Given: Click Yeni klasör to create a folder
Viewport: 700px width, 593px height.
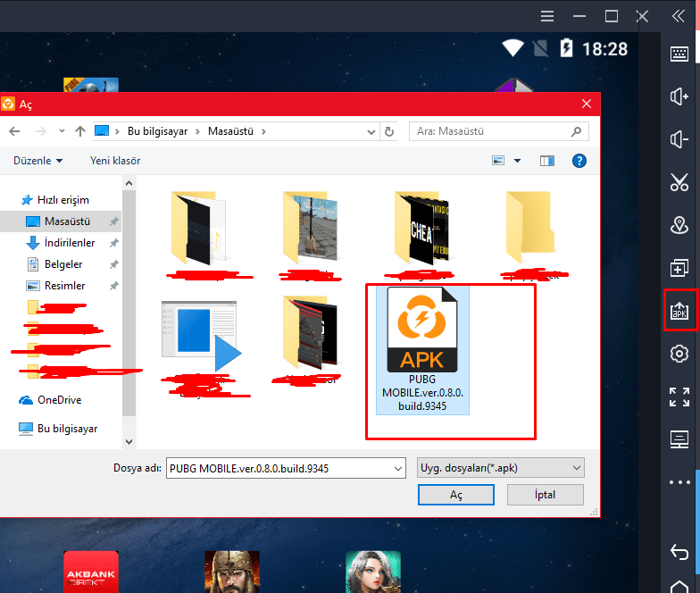Looking at the screenshot, I should [x=115, y=161].
